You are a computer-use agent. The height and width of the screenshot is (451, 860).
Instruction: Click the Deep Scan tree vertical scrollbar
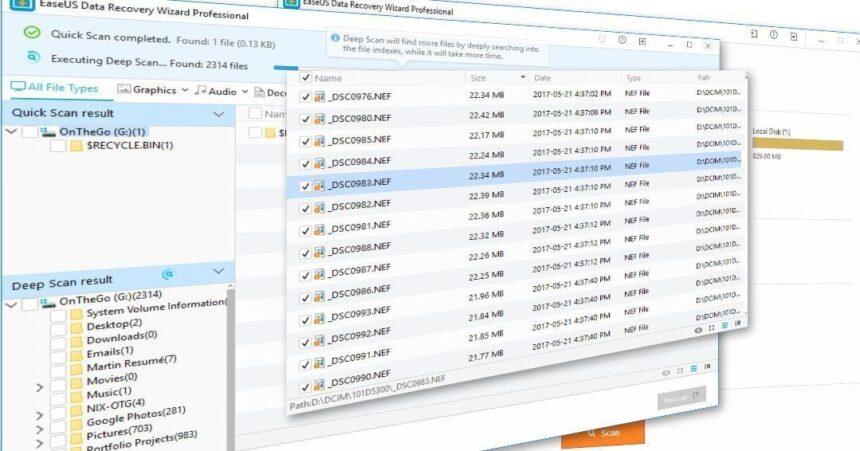coord(231,368)
